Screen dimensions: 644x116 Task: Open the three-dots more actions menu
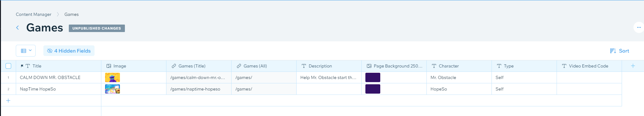(x=639, y=27)
